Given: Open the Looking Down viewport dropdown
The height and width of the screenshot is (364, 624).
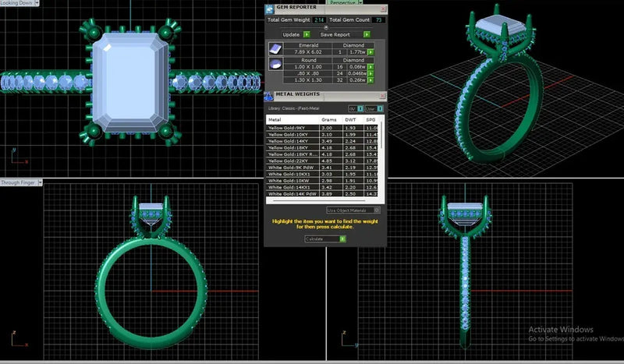Looking at the screenshot, I should tap(37, 3).
